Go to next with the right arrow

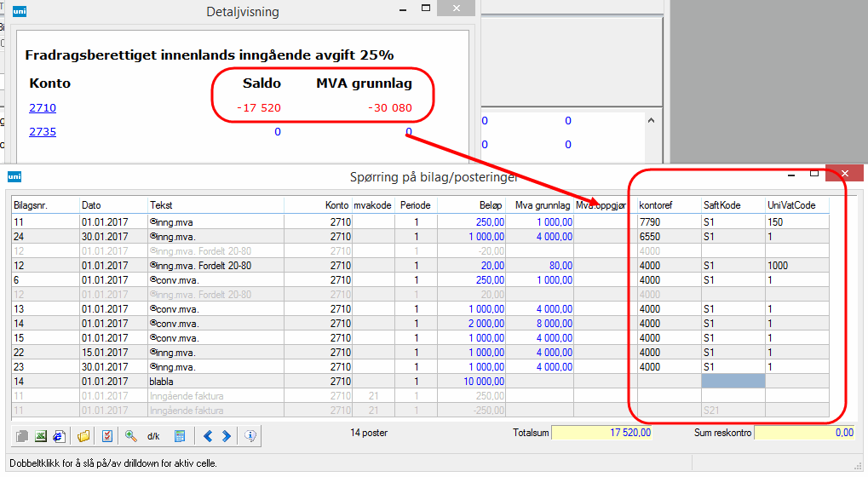(227, 436)
